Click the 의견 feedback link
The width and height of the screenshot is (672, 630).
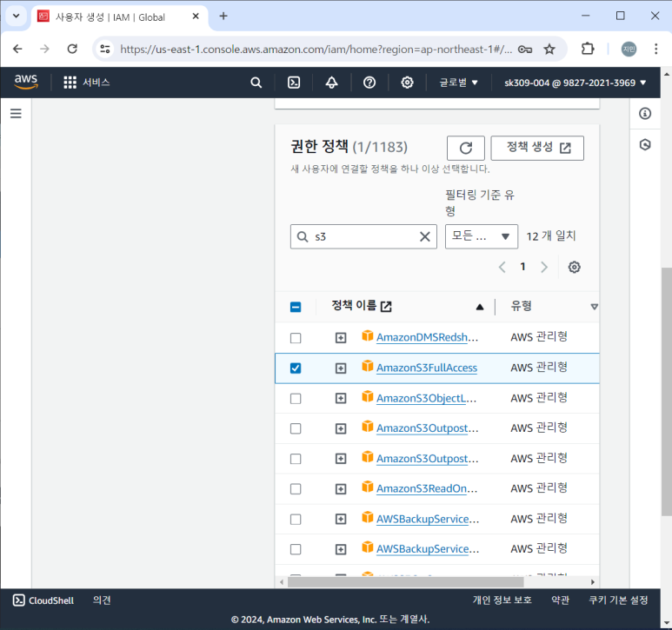pos(102,600)
